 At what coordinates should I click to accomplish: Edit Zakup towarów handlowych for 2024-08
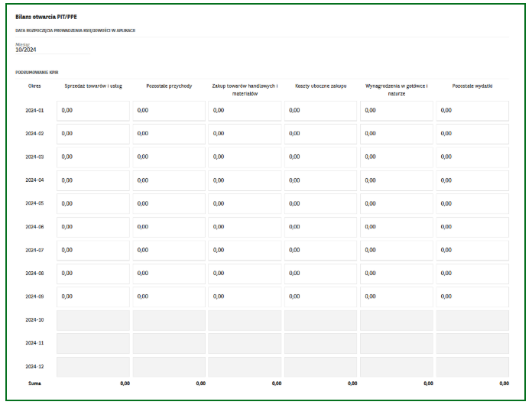[x=245, y=274]
